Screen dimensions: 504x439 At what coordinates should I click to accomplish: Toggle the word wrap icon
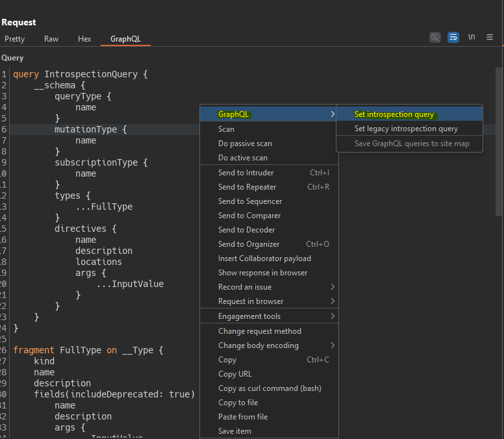click(453, 37)
